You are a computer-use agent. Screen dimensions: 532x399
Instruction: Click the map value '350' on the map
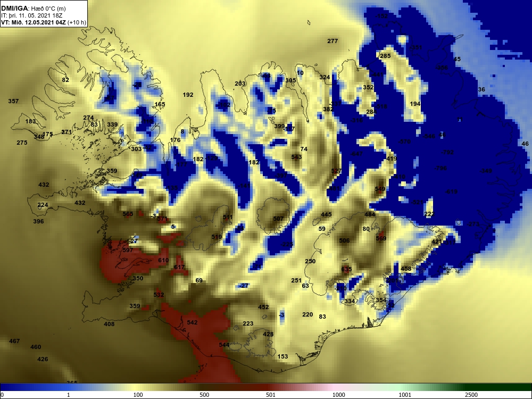tap(138, 278)
